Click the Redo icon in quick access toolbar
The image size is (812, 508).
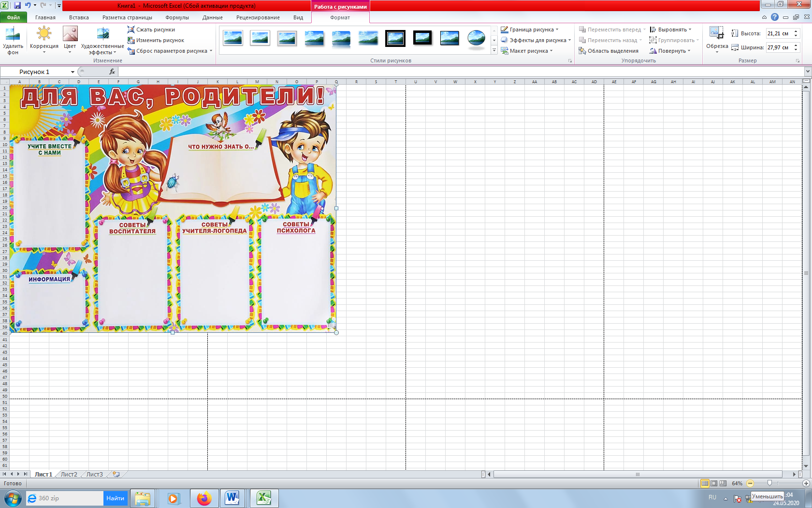43,5
